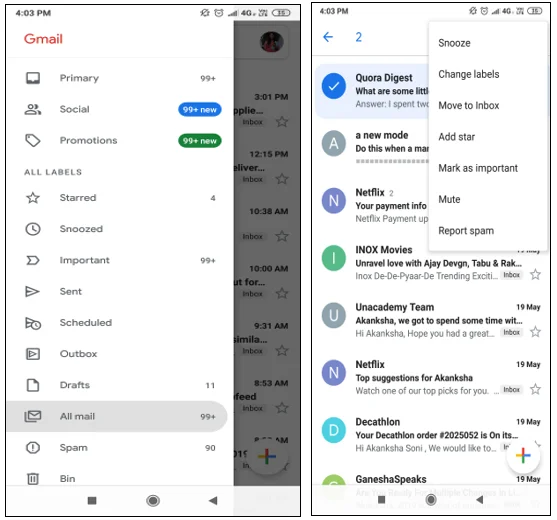Tap Android home button on left screen
The height and width of the screenshot is (520, 557).
153,501
